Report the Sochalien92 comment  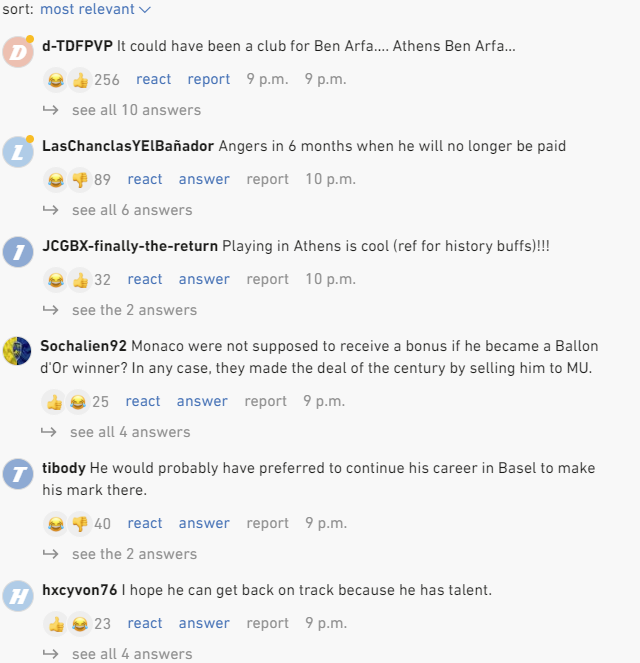265,401
